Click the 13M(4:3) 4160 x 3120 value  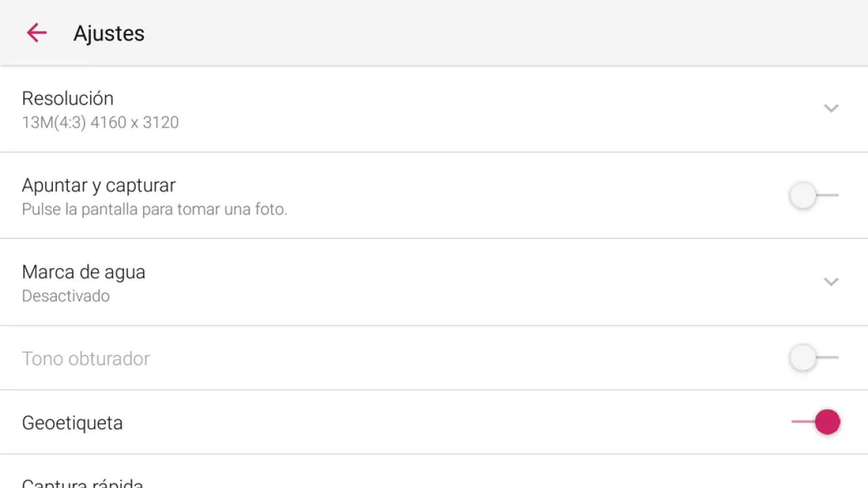coord(100,123)
